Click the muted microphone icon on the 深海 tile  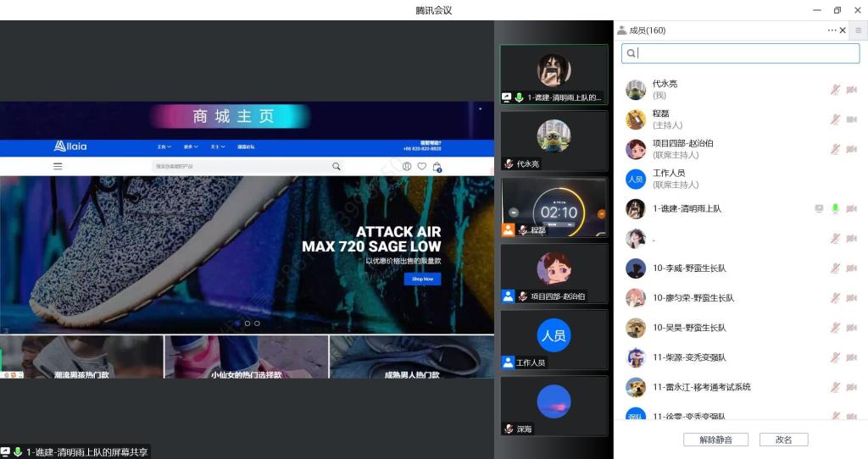click(509, 429)
